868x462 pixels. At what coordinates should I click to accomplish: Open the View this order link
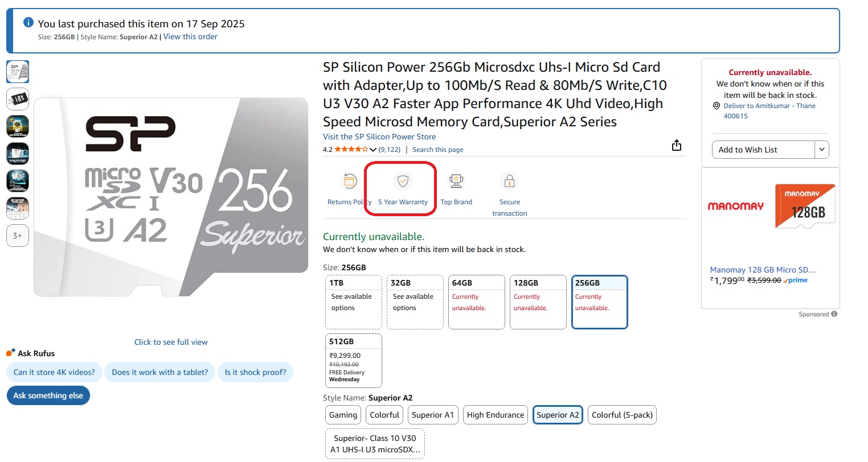point(190,36)
